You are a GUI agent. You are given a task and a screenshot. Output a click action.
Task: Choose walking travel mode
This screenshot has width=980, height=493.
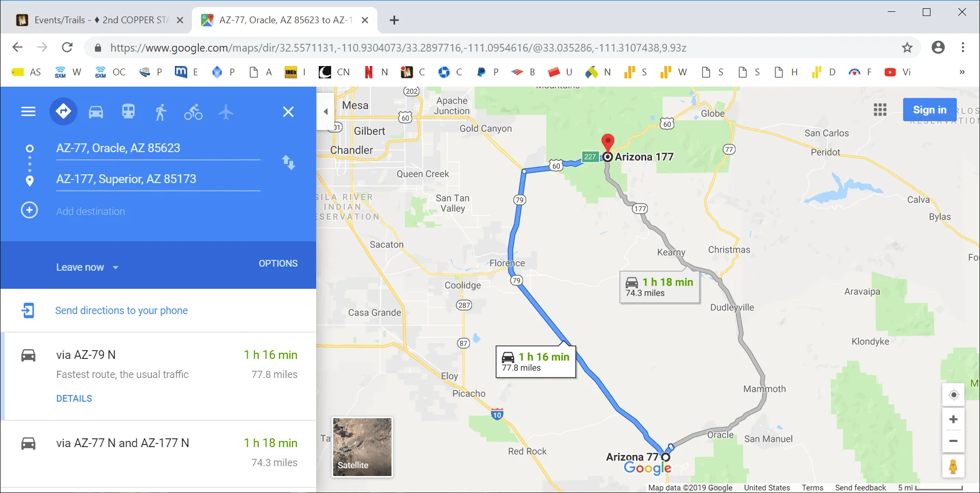(x=161, y=111)
